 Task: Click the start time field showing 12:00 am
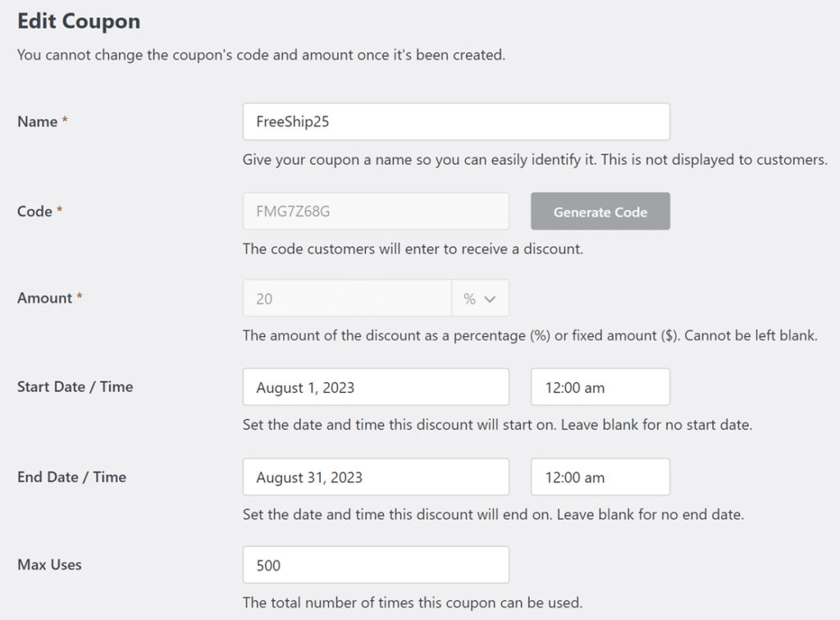[600, 386]
